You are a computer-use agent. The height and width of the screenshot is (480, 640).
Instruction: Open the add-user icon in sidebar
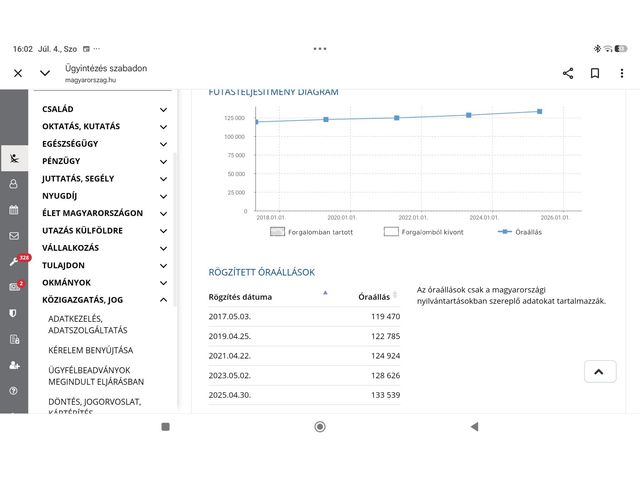[14, 365]
